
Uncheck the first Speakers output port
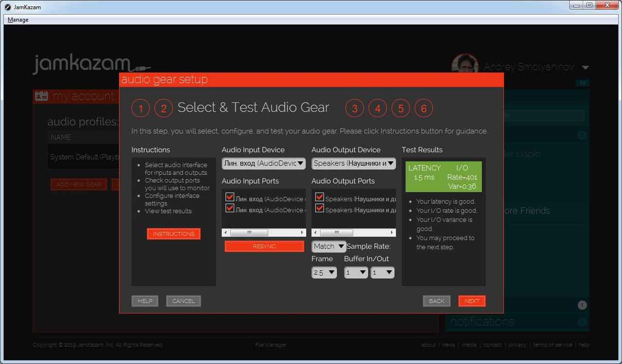(x=320, y=197)
